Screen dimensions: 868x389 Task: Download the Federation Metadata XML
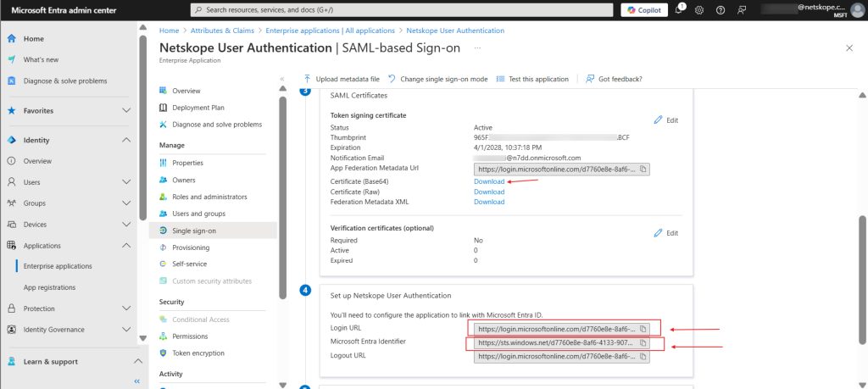coord(489,202)
